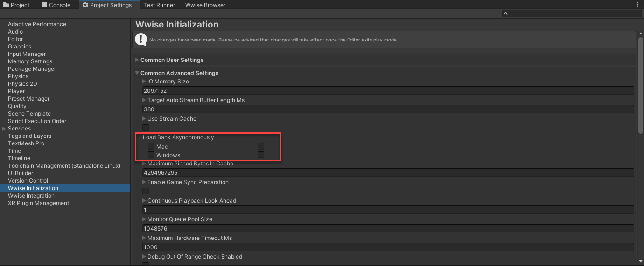
Task: Click the settings panel vertical scrollbar
Action: (640, 84)
